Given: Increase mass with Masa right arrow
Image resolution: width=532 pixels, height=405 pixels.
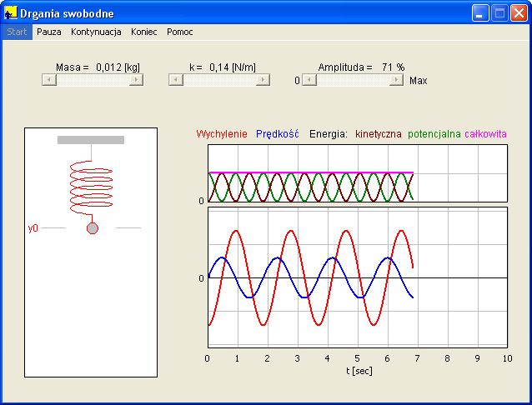Looking at the screenshot, I should pos(137,80).
